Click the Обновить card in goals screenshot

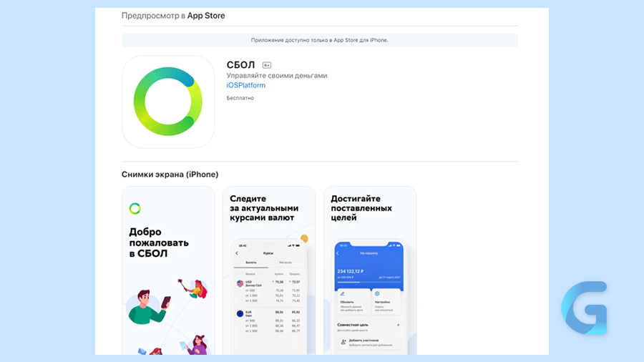click(353, 302)
